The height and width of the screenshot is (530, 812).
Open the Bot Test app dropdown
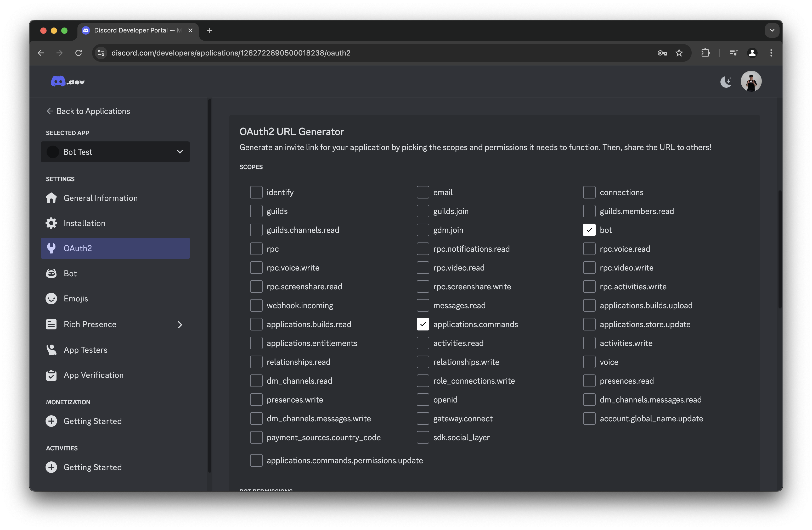point(115,152)
